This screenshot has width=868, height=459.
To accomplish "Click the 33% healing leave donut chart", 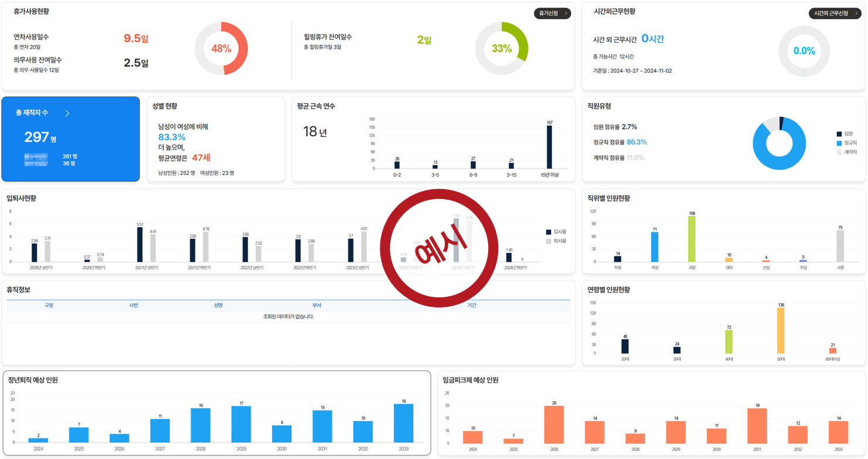I will (502, 49).
